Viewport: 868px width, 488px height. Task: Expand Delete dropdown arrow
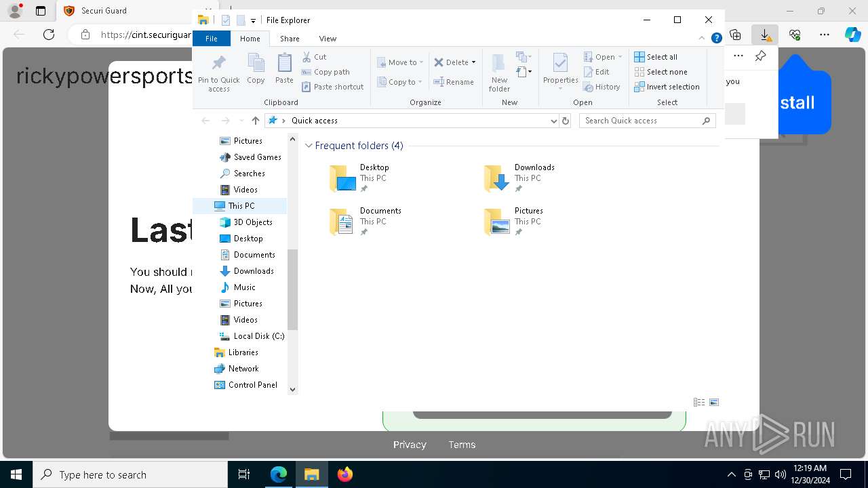[x=473, y=62]
